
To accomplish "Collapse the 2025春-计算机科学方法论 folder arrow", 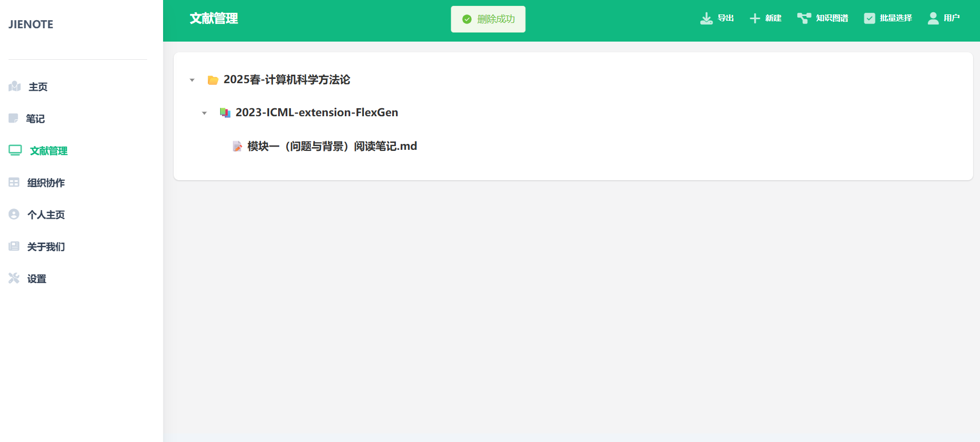I will click(x=192, y=81).
